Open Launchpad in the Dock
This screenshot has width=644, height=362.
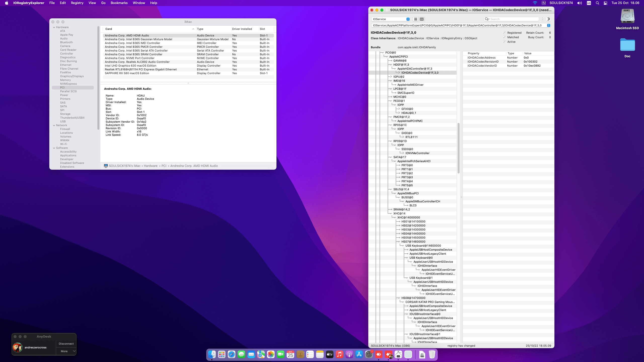pyautogui.click(x=222, y=354)
